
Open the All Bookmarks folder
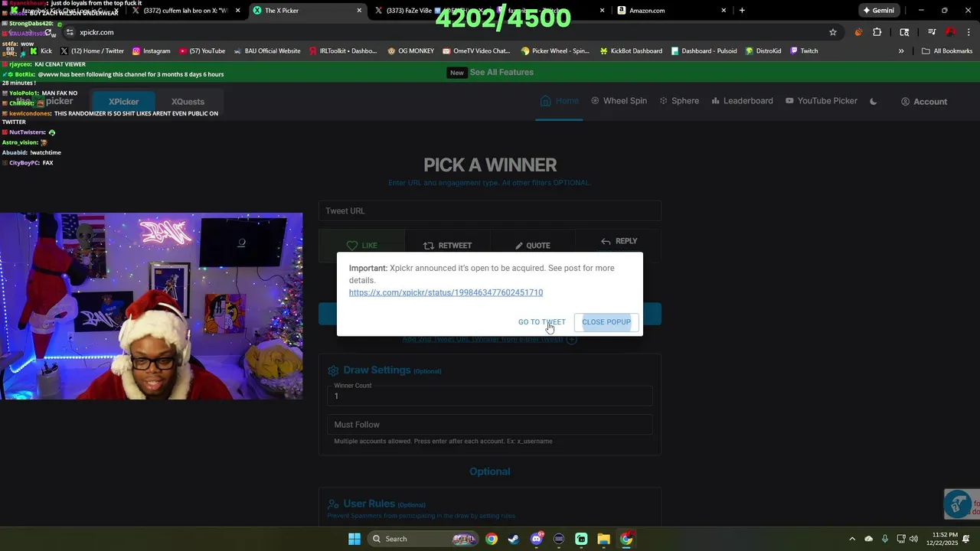946,51
